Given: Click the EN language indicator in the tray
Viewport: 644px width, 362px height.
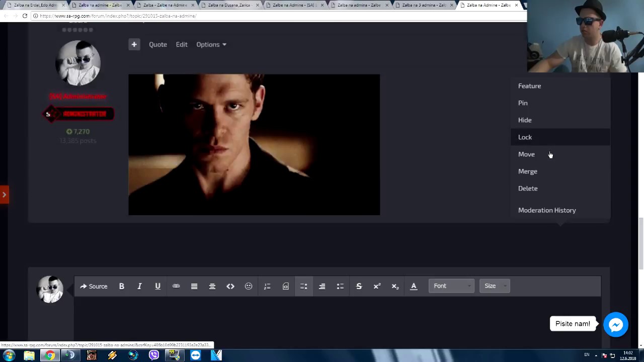Looking at the screenshot, I should [587, 355].
